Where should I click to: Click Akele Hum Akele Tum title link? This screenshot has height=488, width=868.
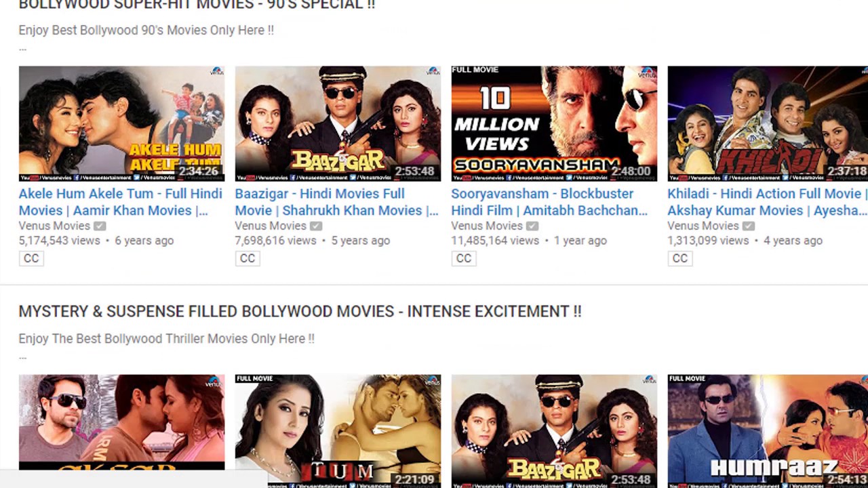point(120,202)
